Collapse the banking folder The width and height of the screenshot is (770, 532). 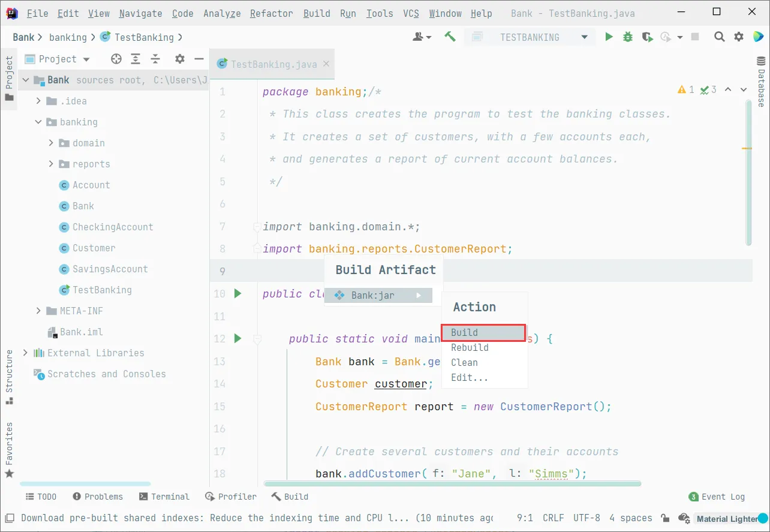pos(39,122)
